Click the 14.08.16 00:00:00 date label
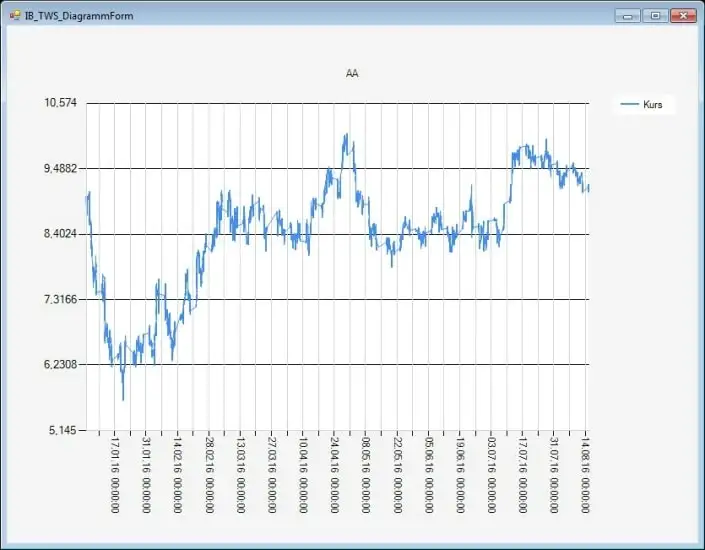 [585, 475]
